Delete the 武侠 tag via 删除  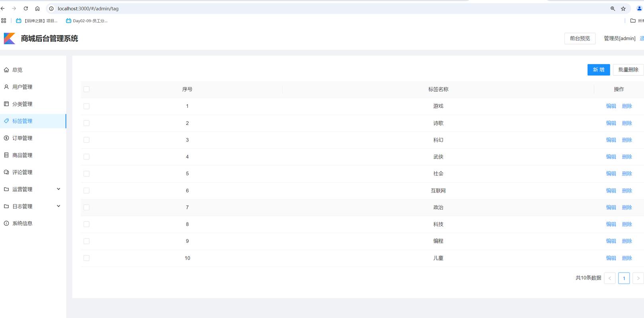click(x=627, y=157)
